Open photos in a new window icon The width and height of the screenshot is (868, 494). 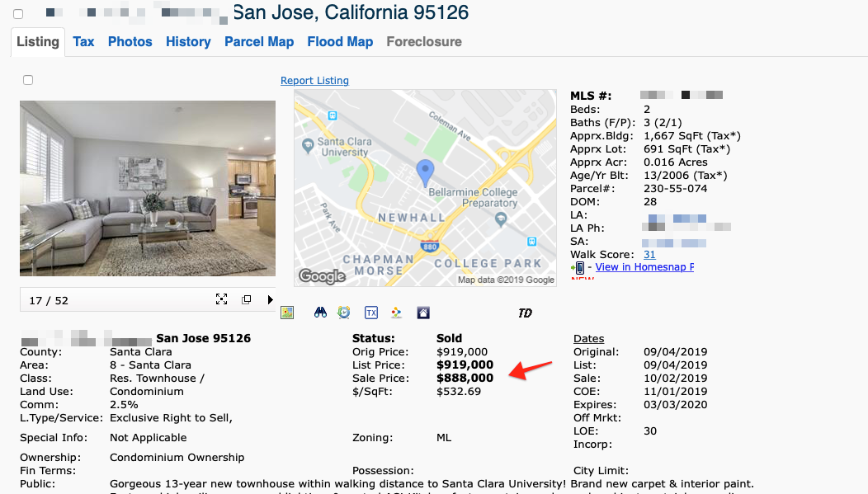247,299
